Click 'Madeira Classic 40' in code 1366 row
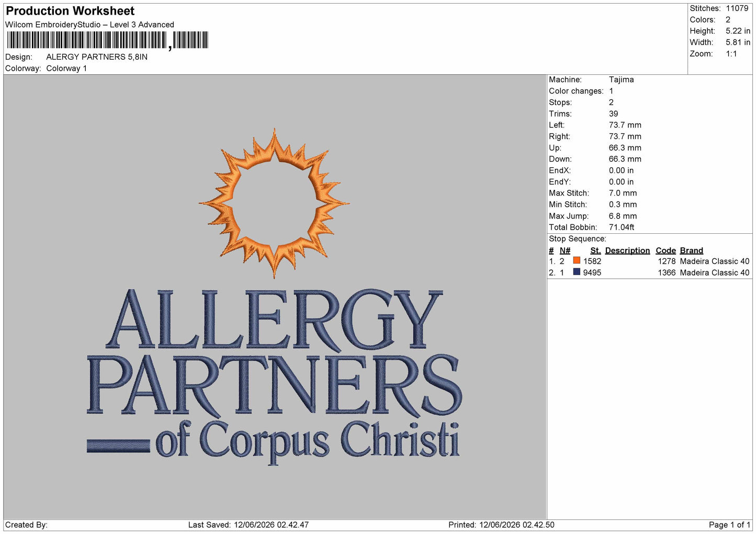This screenshot has height=534, width=756. [715, 273]
